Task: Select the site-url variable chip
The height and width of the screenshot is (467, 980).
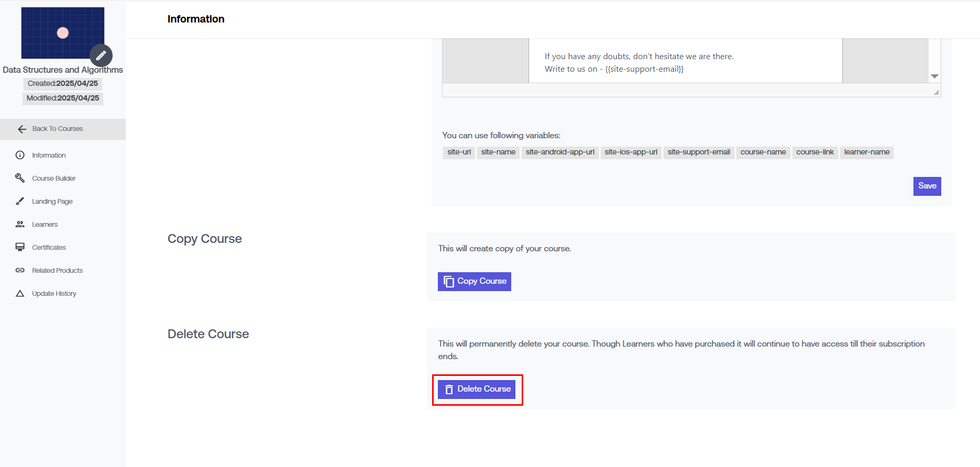Action: click(459, 152)
